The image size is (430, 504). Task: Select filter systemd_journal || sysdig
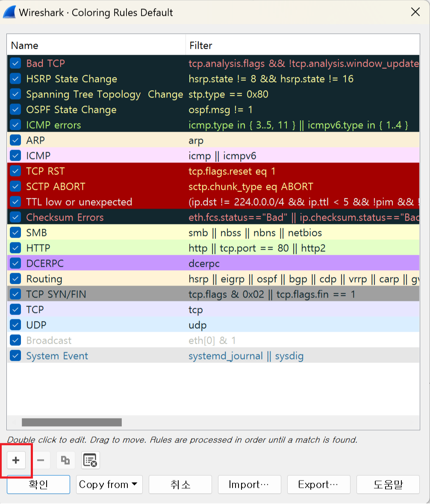[246, 356]
